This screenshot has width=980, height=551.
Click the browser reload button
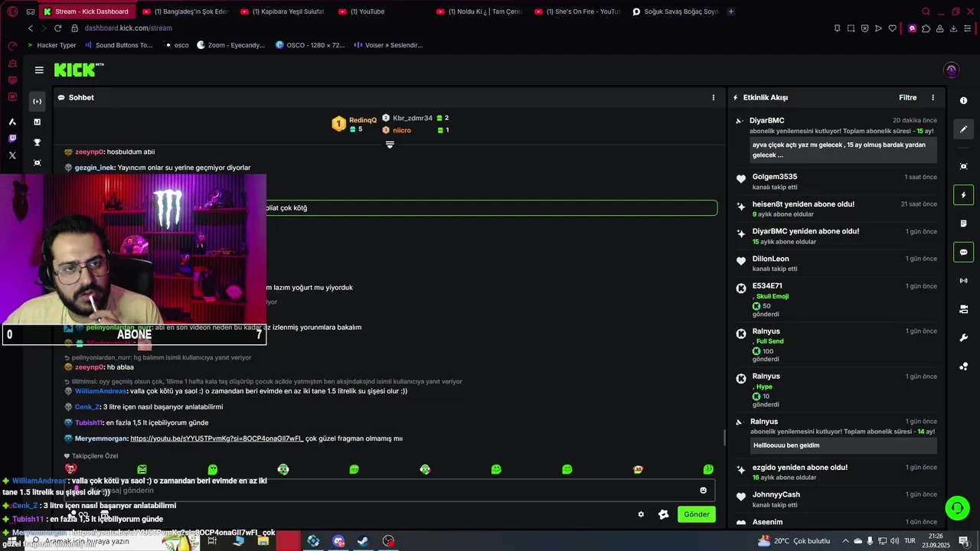pos(57,28)
